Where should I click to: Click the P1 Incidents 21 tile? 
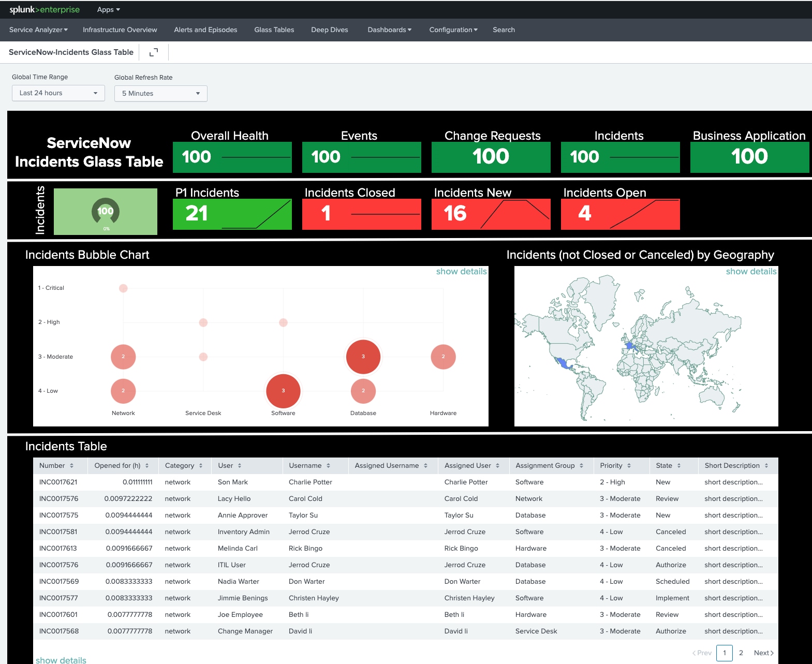tap(232, 214)
